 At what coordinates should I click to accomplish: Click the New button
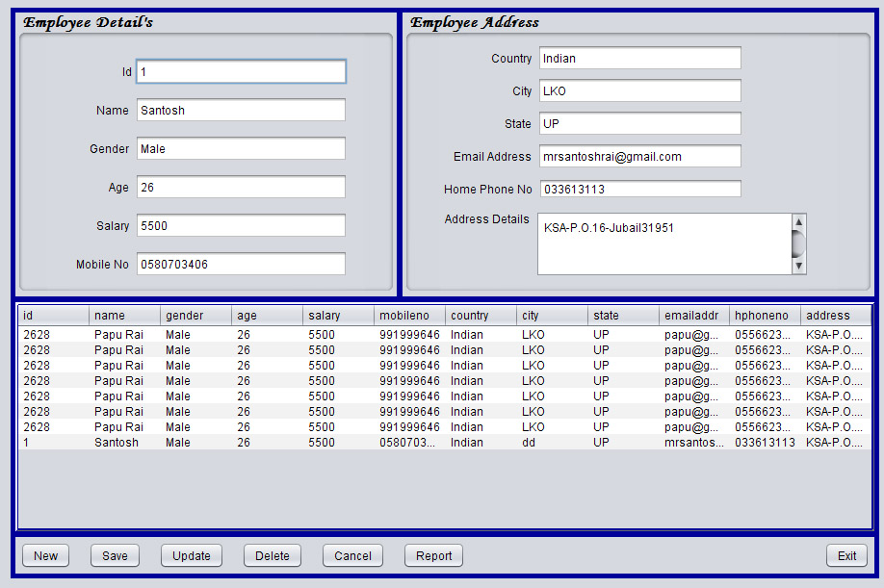[x=45, y=555]
